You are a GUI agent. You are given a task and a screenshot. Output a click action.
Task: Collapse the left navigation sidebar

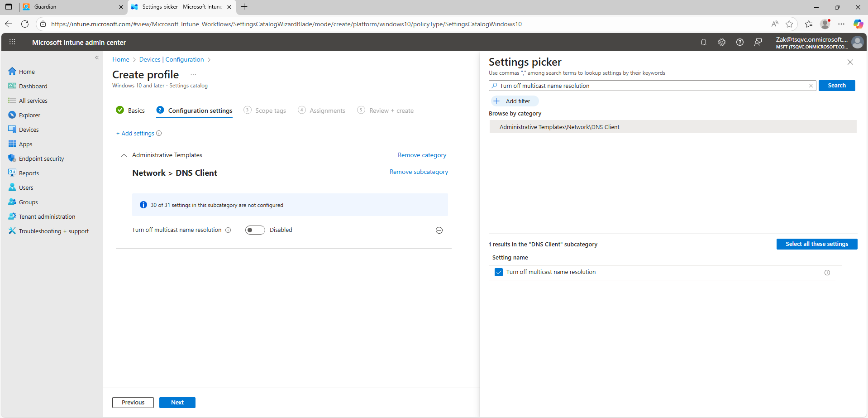[97, 58]
